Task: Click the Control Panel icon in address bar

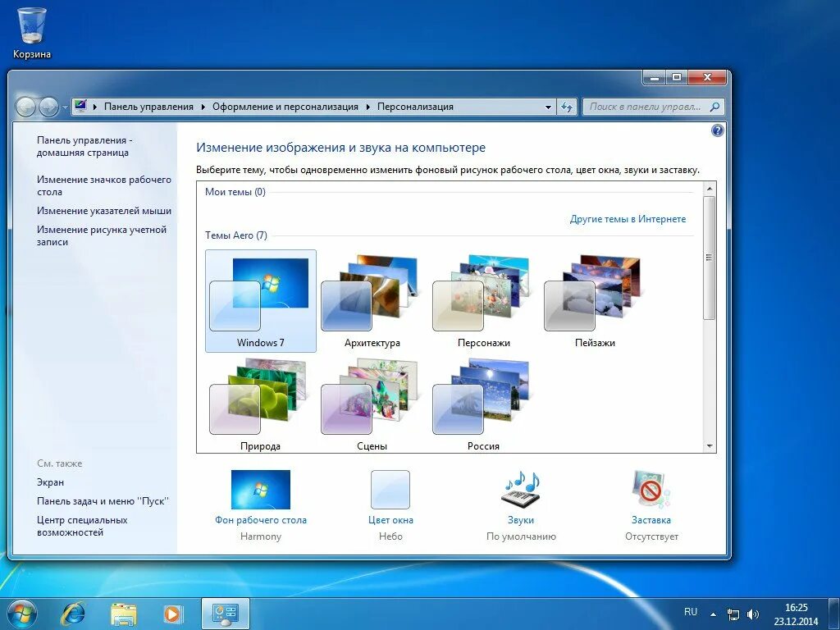Action: [x=81, y=106]
